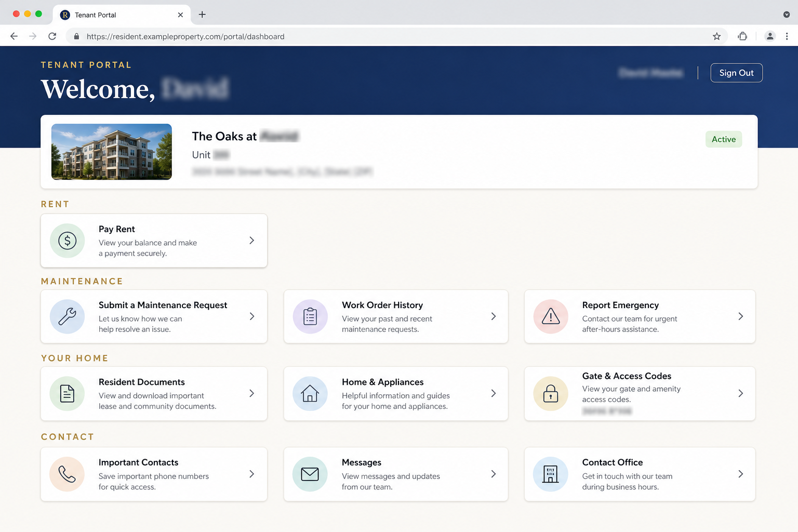Open the Contact Office title

point(613,462)
